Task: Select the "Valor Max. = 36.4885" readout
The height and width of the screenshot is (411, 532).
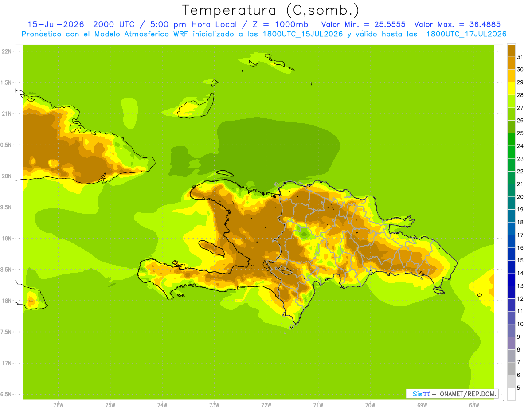Action: click(x=457, y=24)
